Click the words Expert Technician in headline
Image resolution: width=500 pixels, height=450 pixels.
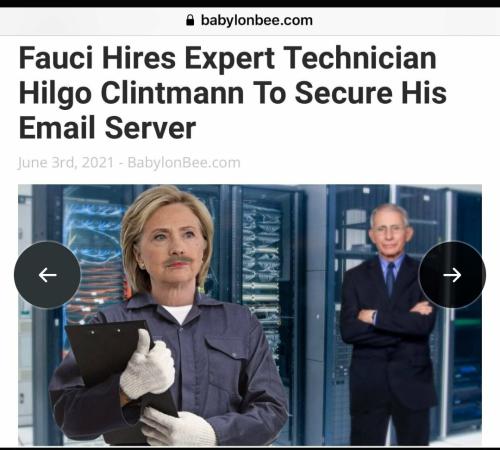[310, 58]
